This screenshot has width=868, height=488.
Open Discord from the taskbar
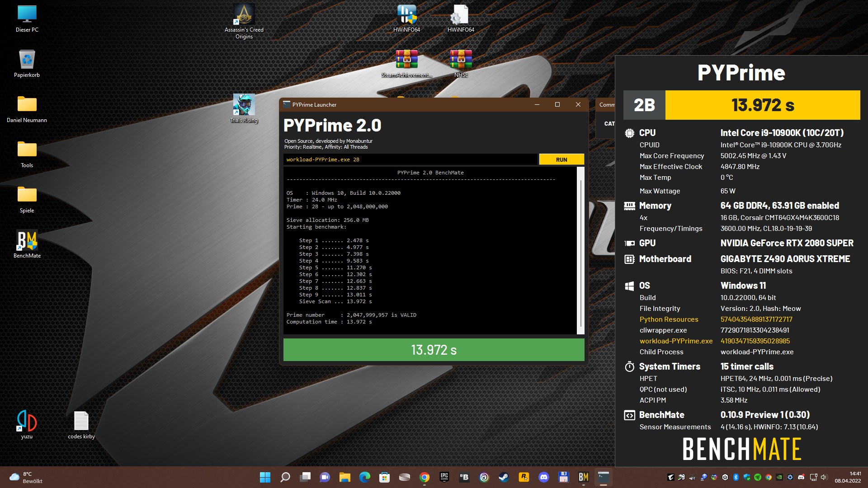click(544, 477)
